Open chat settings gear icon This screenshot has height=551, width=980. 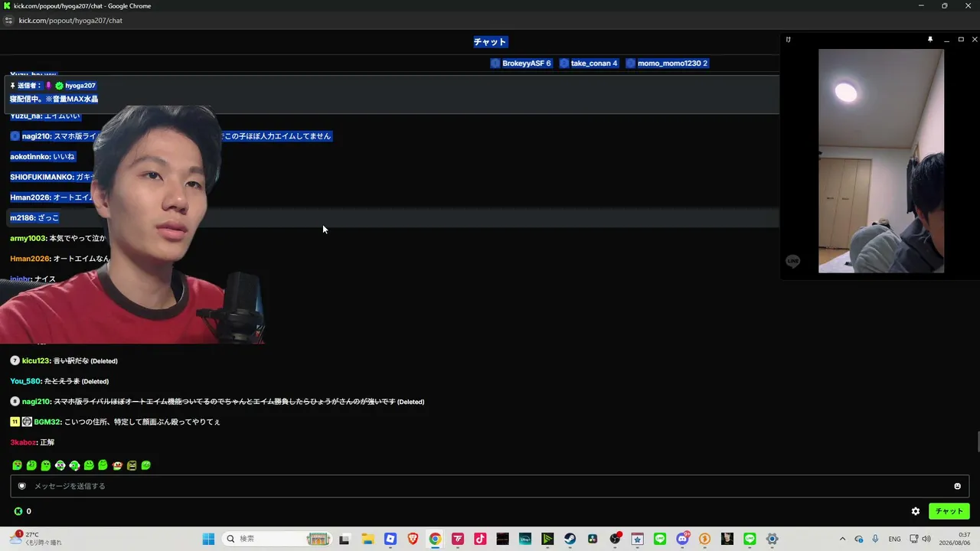pos(916,511)
